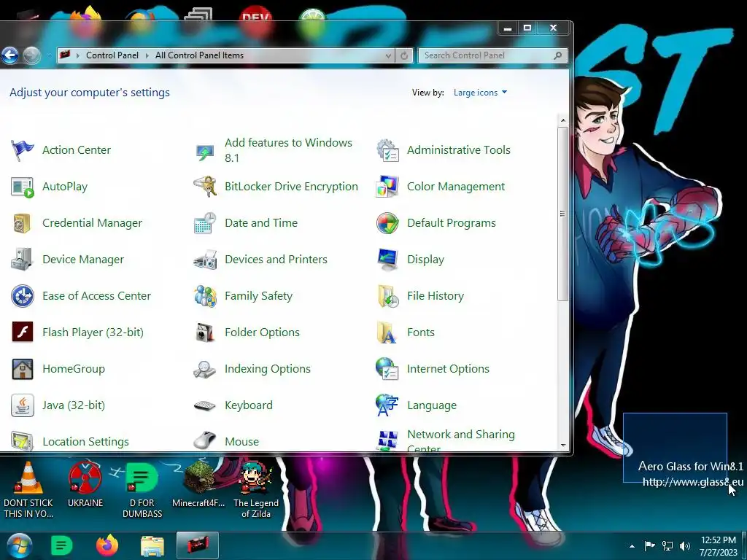Open the Device Manager icon
The image size is (747, 560).
point(23,260)
